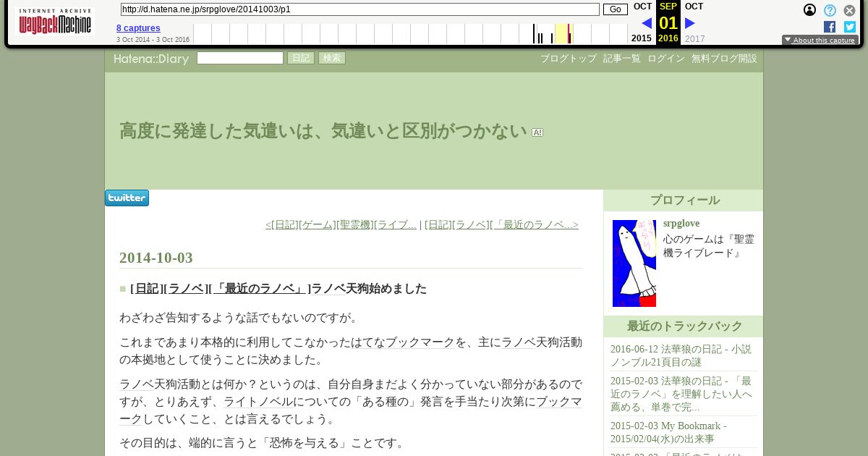Viewport: 868px width, 456px height.
Task: Click blog title 高度に発達した気遣いは
Action: [x=323, y=131]
